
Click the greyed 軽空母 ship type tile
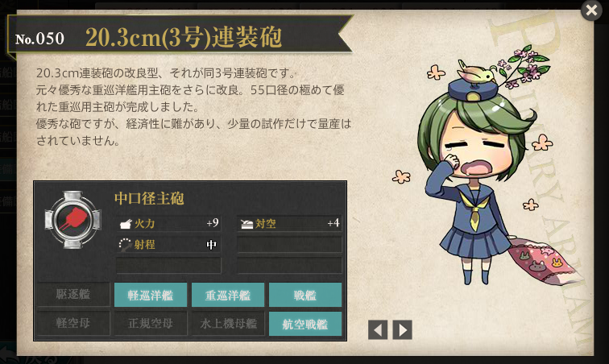click(73, 323)
